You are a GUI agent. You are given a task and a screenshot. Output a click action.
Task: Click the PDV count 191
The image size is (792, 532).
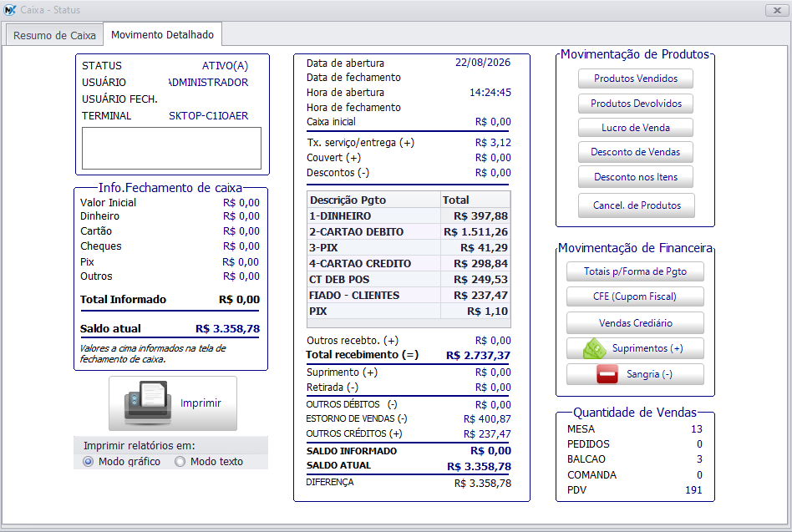tap(693, 489)
